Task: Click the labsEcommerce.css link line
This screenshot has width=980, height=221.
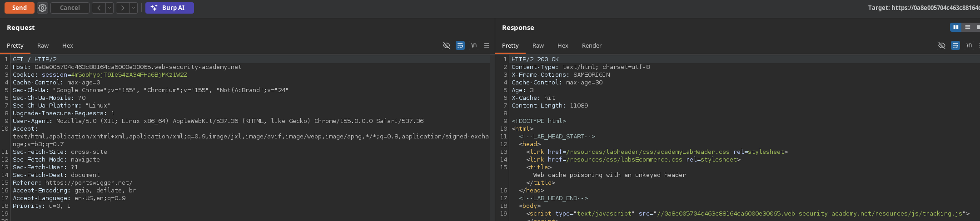Action: click(x=633, y=160)
